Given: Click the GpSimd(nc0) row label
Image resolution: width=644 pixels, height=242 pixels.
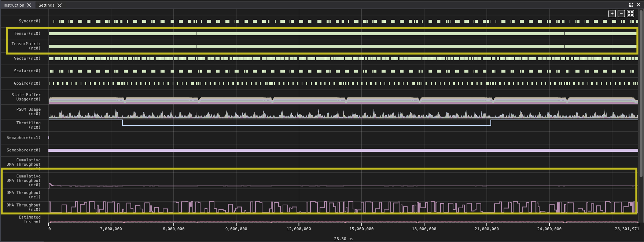Looking at the screenshot, I should (27, 83).
